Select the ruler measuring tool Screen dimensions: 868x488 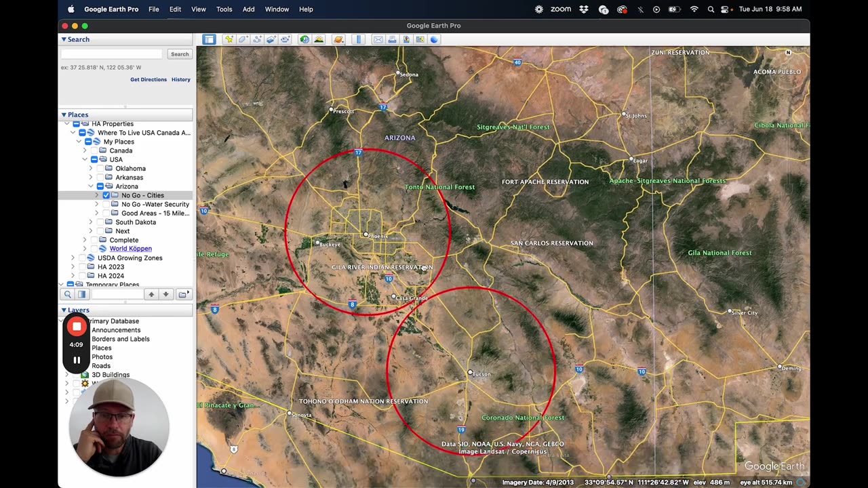(359, 39)
